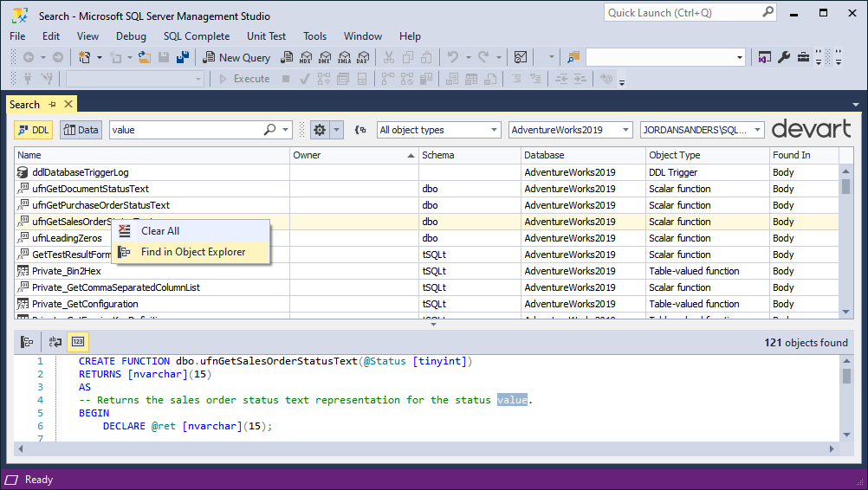This screenshot has height=490, width=868.
Task: Click the Quick Launch input field
Action: [x=683, y=12]
